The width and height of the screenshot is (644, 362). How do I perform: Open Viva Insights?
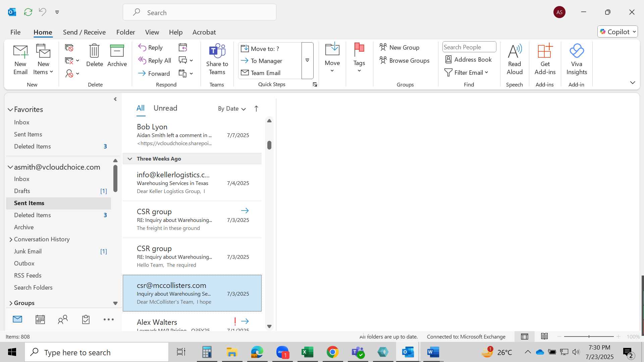click(x=577, y=60)
